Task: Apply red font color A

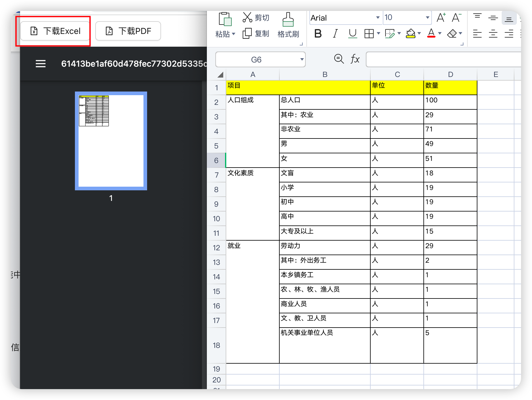Action: coord(431,33)
